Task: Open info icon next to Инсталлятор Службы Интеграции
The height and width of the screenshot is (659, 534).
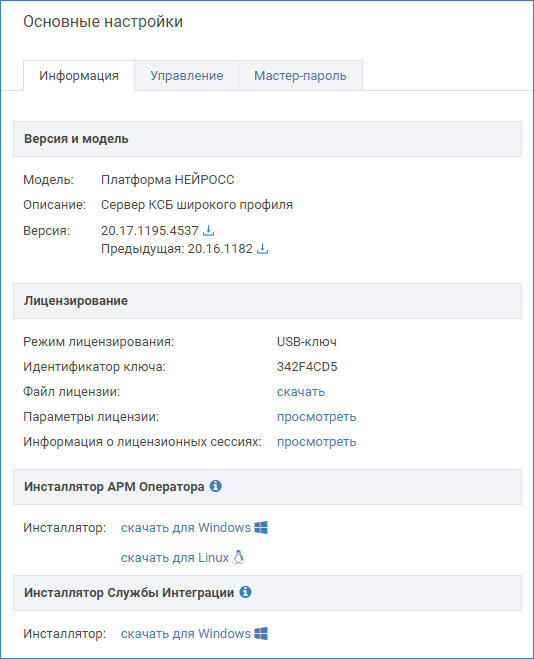Action: tap(245, 592)
